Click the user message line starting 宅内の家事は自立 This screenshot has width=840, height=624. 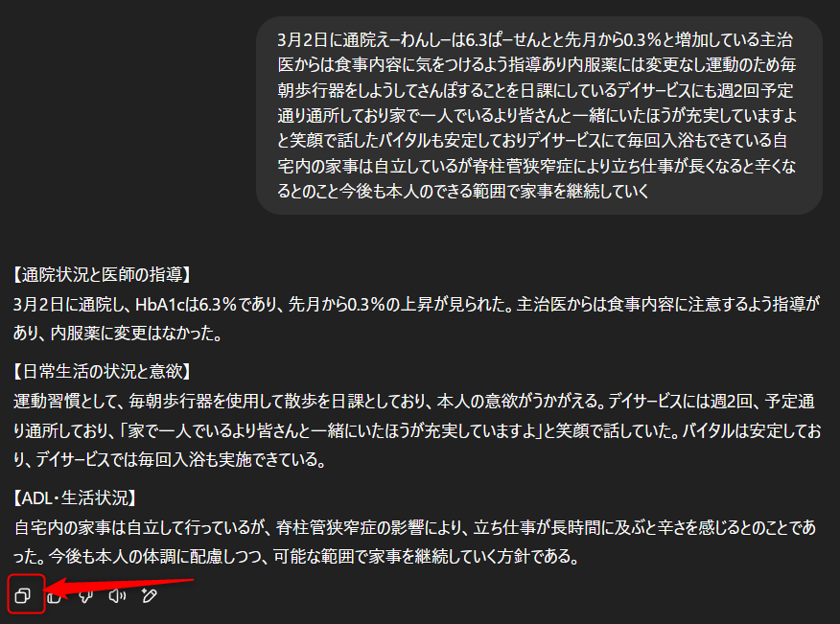click(536, 166)
